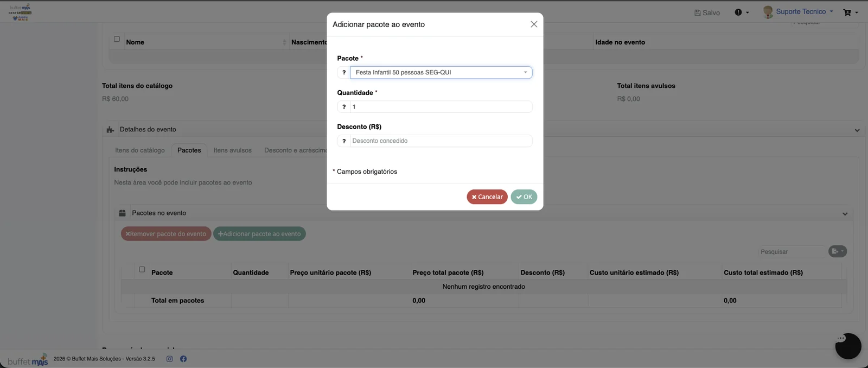Click the Remover pacote do evento button

coord(166,234)
